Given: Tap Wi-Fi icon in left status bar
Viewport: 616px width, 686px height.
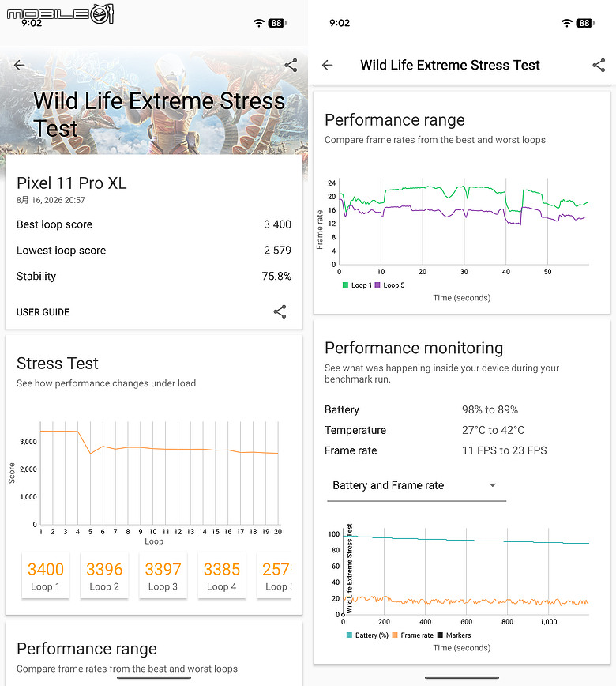Looking at the screenshot, I should click(x=259, y=23).
